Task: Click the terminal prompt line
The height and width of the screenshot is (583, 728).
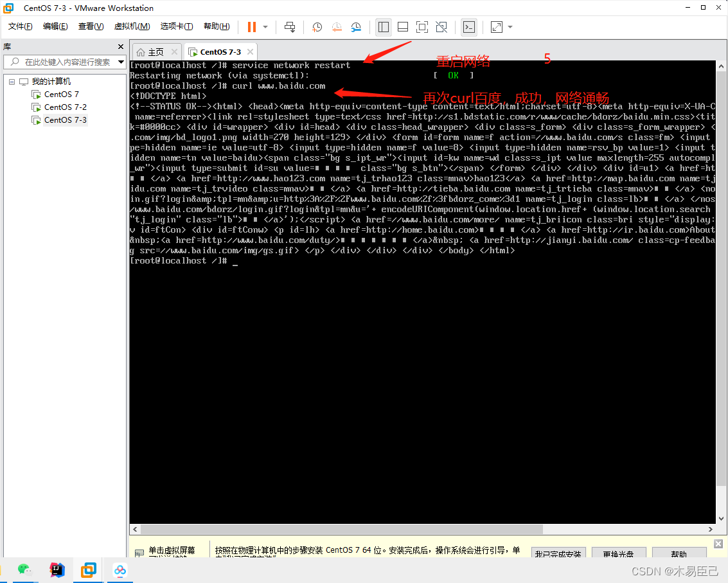Action: tap(184, 261)
